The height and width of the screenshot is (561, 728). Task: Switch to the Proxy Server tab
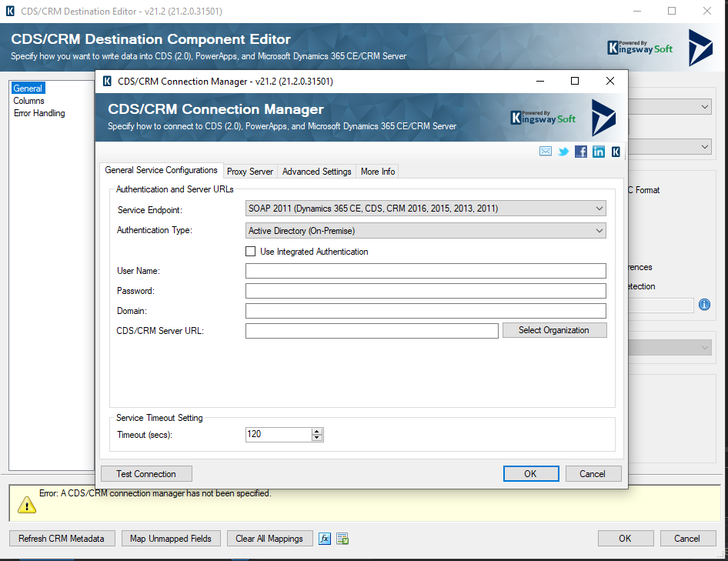click(x=249, y=171)
